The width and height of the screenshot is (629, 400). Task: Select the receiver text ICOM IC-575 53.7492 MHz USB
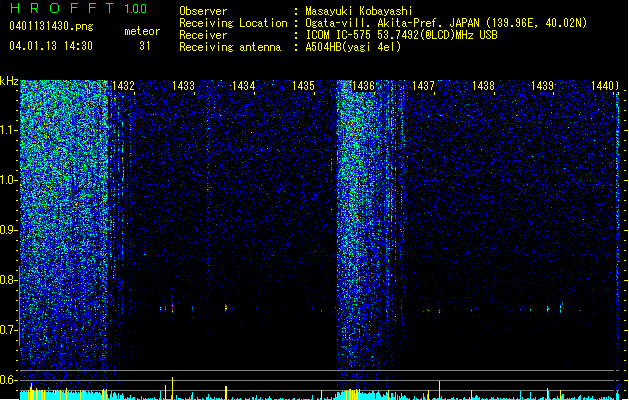coord(402,35)
